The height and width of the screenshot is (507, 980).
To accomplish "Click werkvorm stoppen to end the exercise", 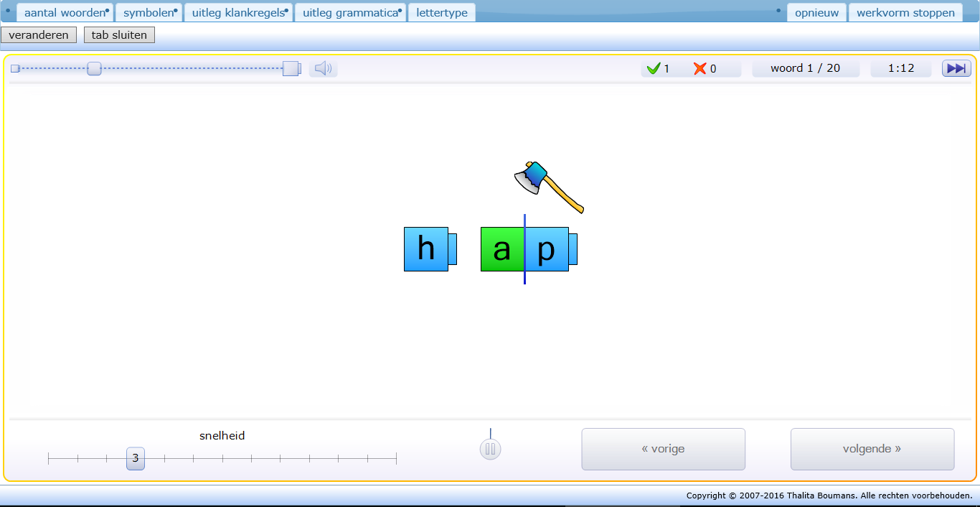I will [905, 13].
